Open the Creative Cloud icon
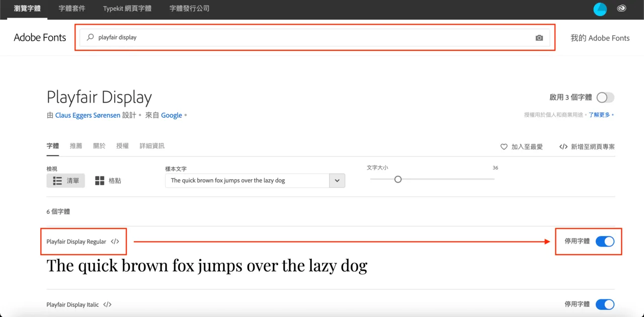 point(622,9)
